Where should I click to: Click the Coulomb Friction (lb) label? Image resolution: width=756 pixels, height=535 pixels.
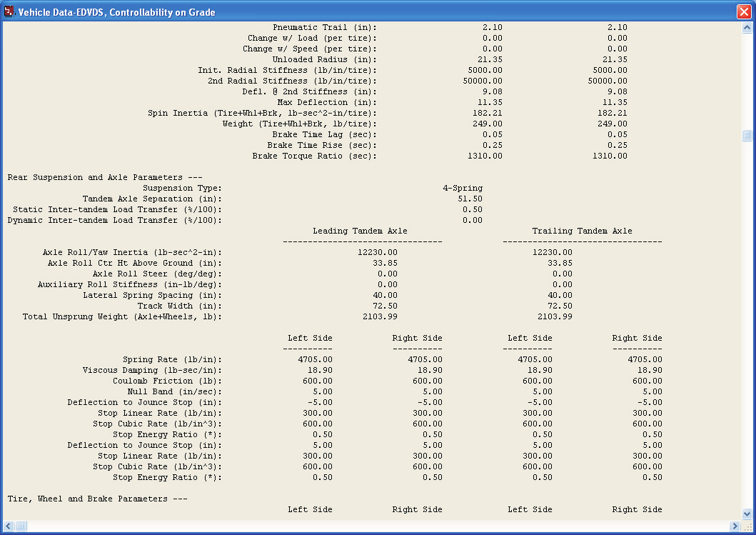(167, 381)
